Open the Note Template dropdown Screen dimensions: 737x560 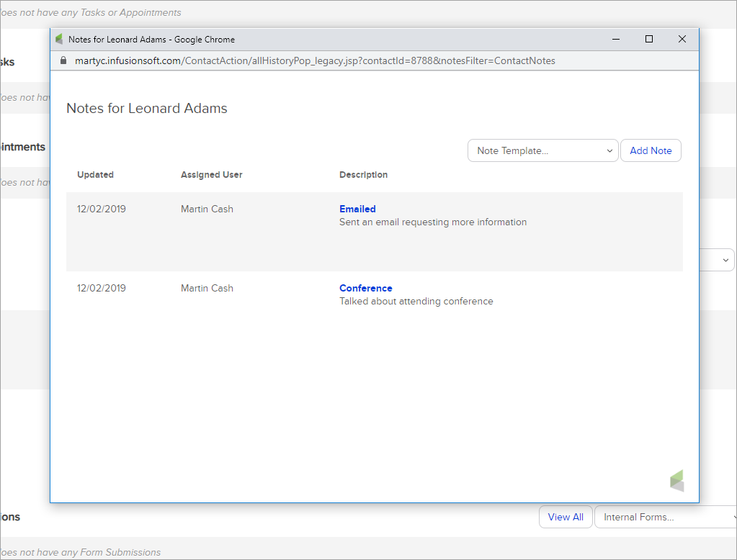click(x=542, y=150)
